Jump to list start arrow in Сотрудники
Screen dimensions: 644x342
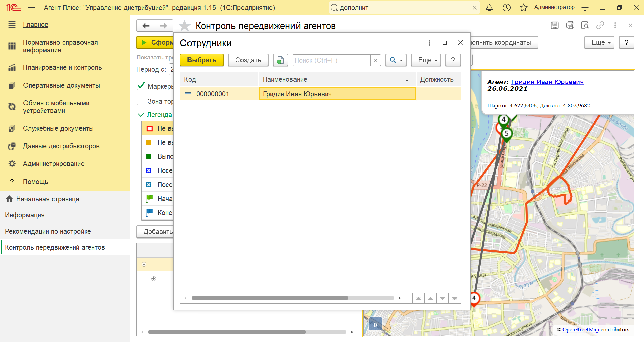point(418,298)
